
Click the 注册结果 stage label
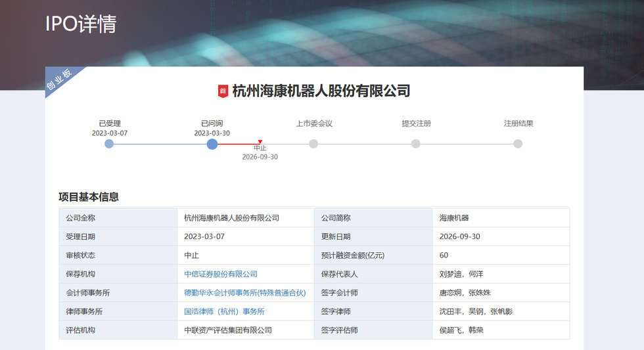518,123
